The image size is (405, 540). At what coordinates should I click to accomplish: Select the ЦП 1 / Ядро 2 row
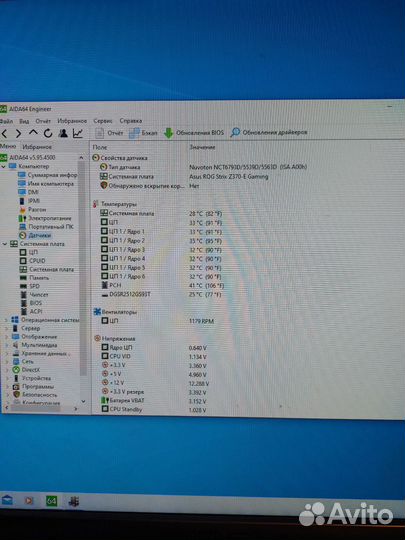point(162,241)
